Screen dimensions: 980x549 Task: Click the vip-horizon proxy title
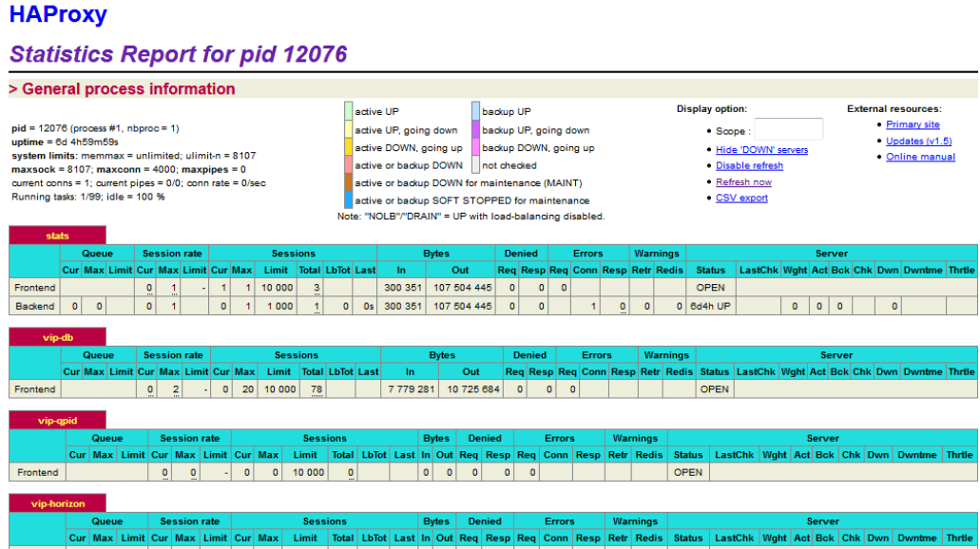pyautogui.click(x=57, y=503)
